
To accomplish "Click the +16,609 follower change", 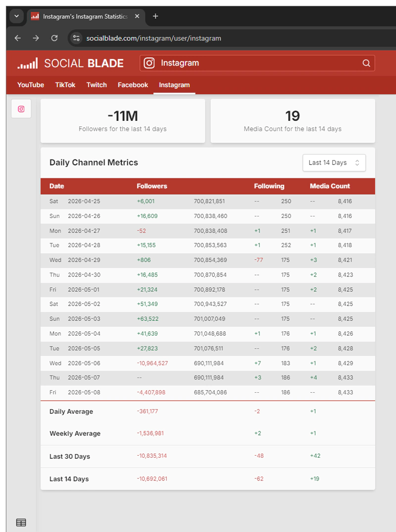I will 147,216.
